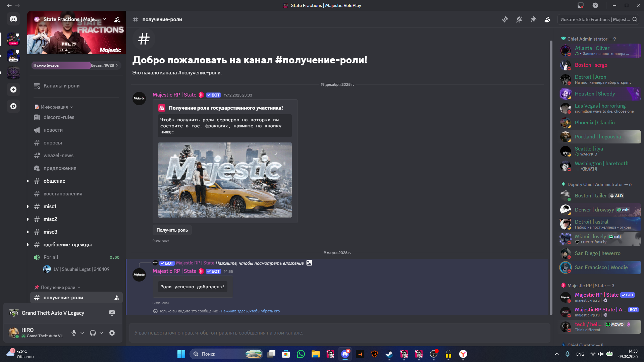Open the threads icon in channel header
The width and height of the screenshot is (644, 362).
(x=505, y=19)
